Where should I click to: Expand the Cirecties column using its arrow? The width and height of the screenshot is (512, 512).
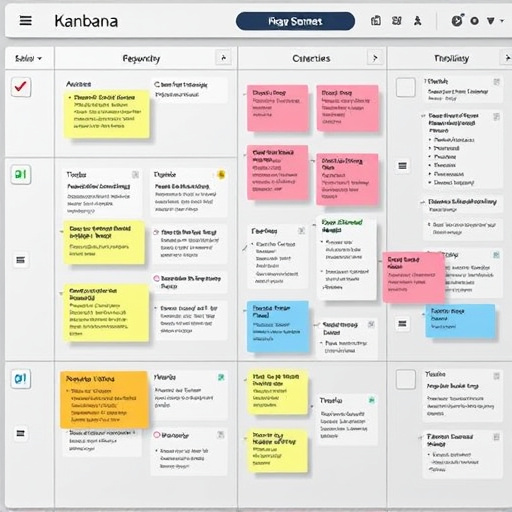[x=375, y=58]
